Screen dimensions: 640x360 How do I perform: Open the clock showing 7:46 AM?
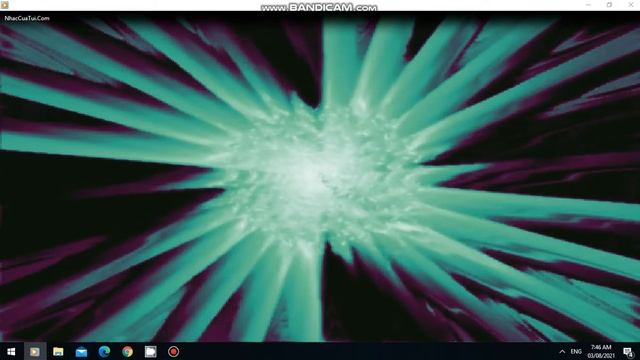601,351
